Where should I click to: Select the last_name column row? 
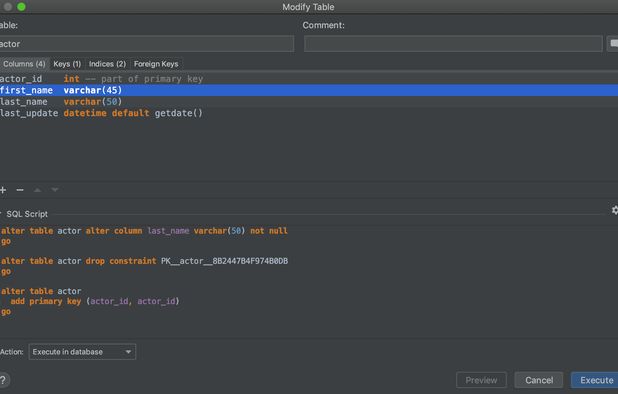pyautogui.click(x=309, y=102)
